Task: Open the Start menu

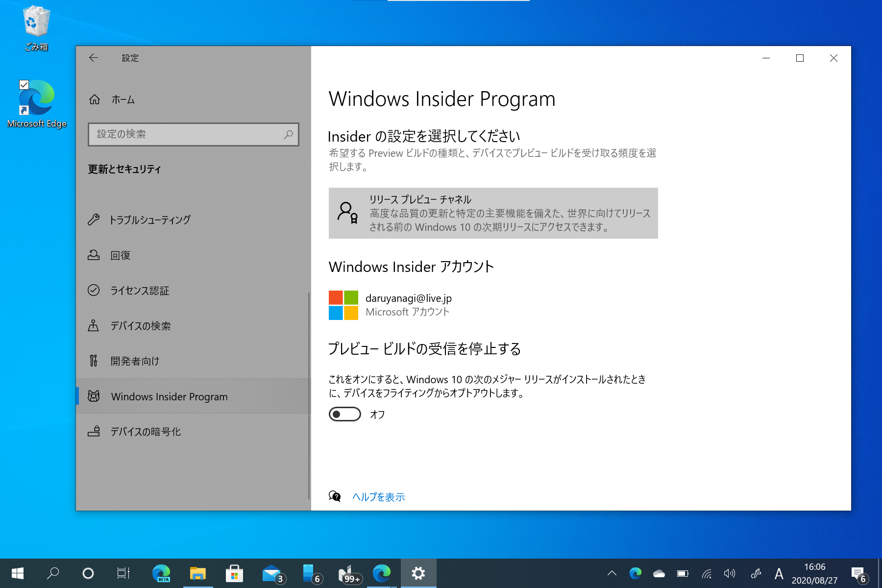Action: (18, 573)
